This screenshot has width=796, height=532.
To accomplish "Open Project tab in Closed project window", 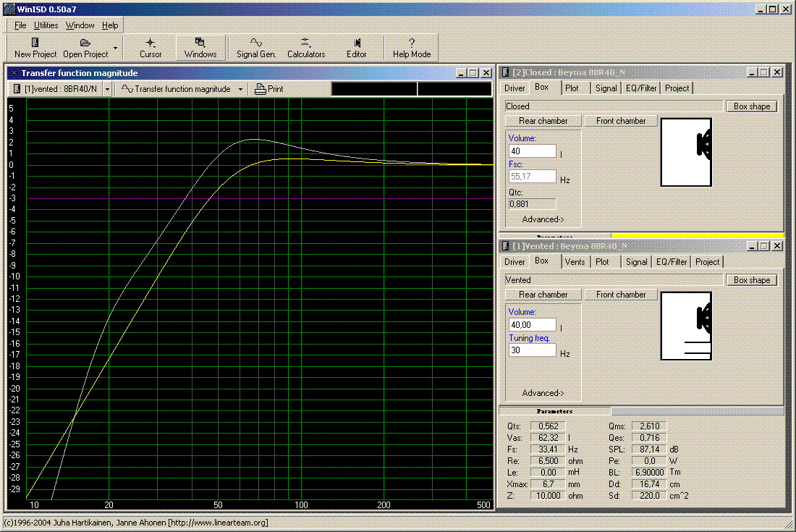I will click(x=677, y=88).
